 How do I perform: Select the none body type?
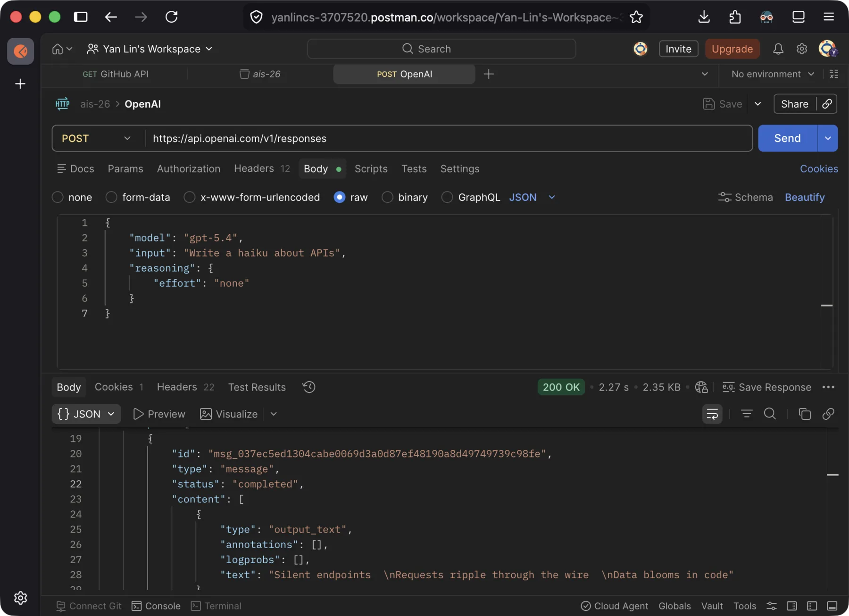coord(58,197)
